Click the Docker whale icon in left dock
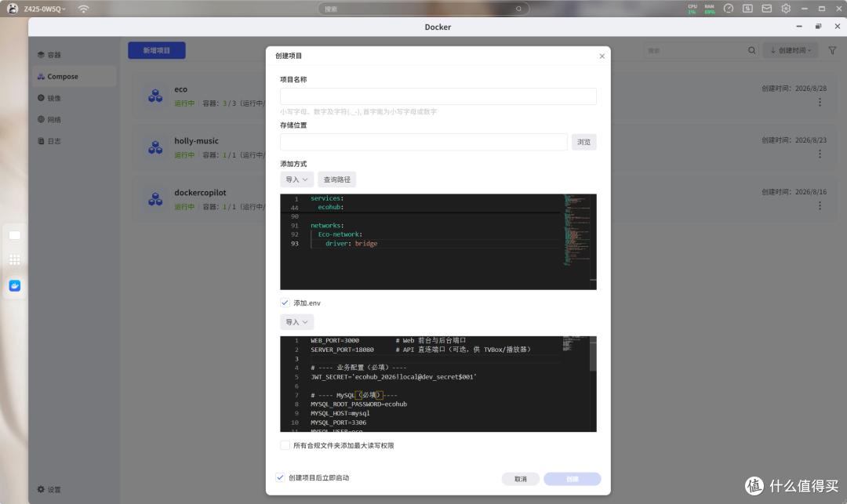 click(15, 286)
